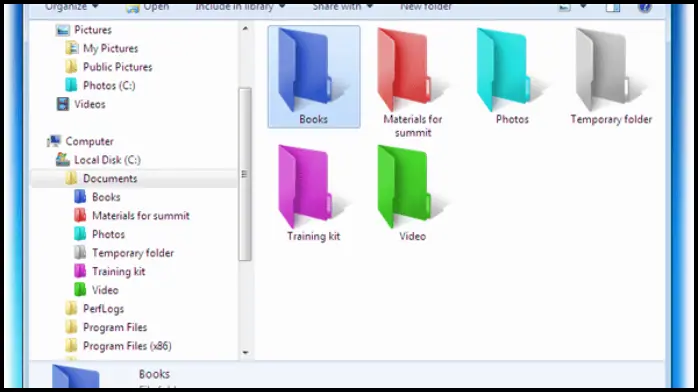Screen dimensions: 698x392
Task: Click navigation pane scrollbar down arrow
Action: coord(245,352)
